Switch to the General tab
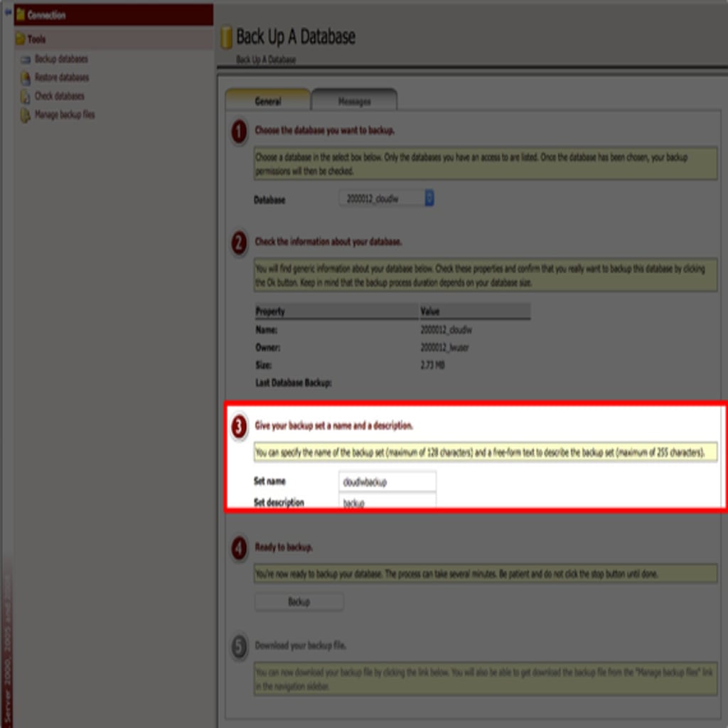Image resolution: width=728 pixels, height=728 pixels. (x=268, y=101)
